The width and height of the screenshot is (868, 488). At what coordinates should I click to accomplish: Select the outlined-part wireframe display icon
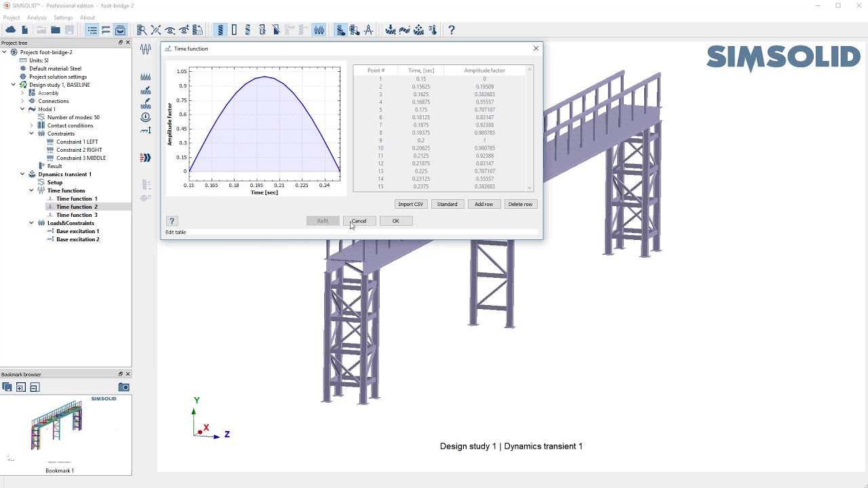[x=234, y=30]
